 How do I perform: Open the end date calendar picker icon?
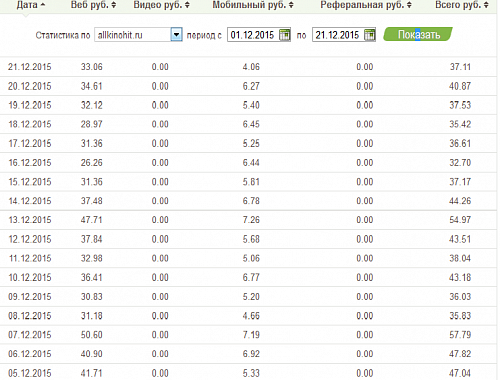pos(370,35)
